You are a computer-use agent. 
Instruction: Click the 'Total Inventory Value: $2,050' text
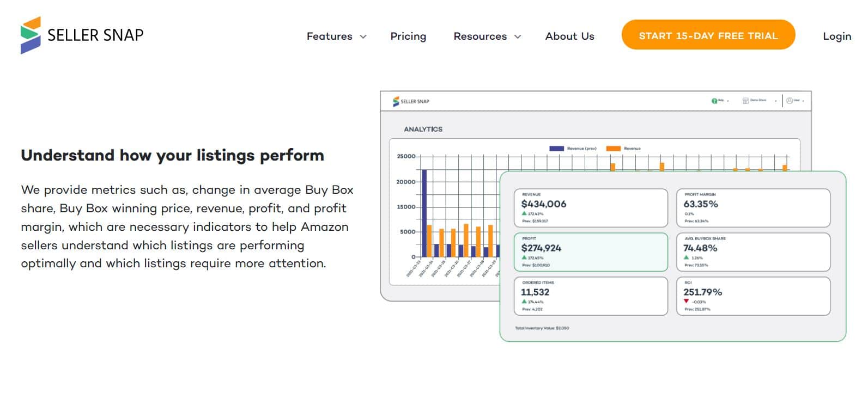click(x=542, y=328)
